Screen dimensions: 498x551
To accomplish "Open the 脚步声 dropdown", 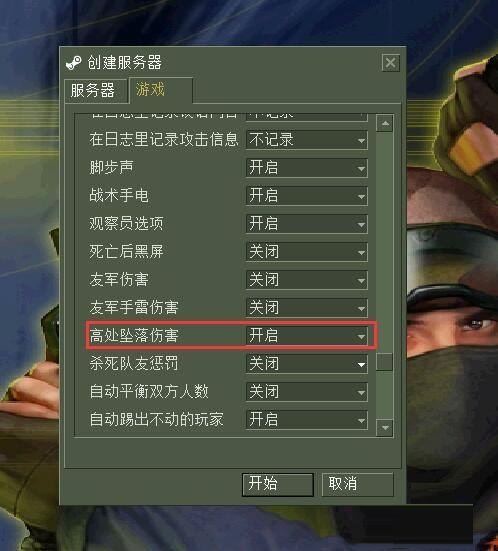I will tap(307, 168).
